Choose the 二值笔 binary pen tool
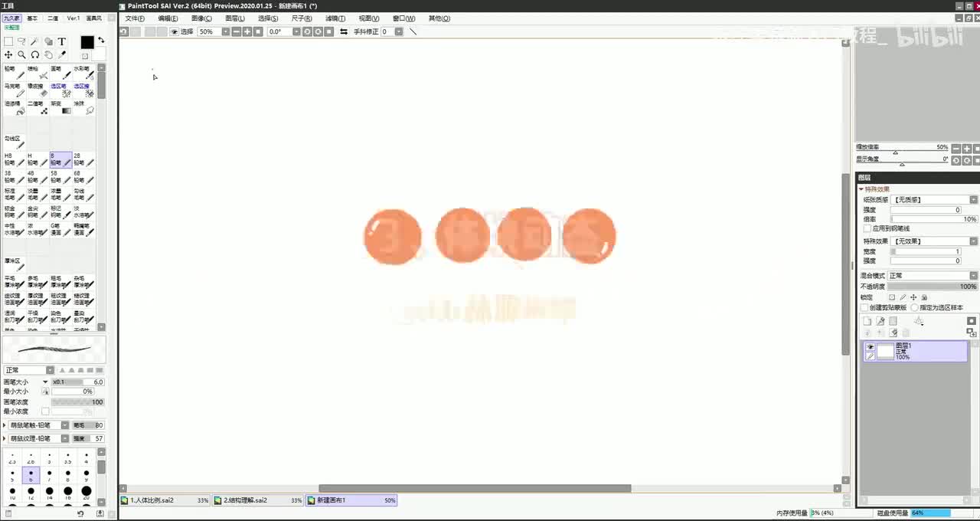Viewport: 980px width, 521px height. (x=38, y=108)
